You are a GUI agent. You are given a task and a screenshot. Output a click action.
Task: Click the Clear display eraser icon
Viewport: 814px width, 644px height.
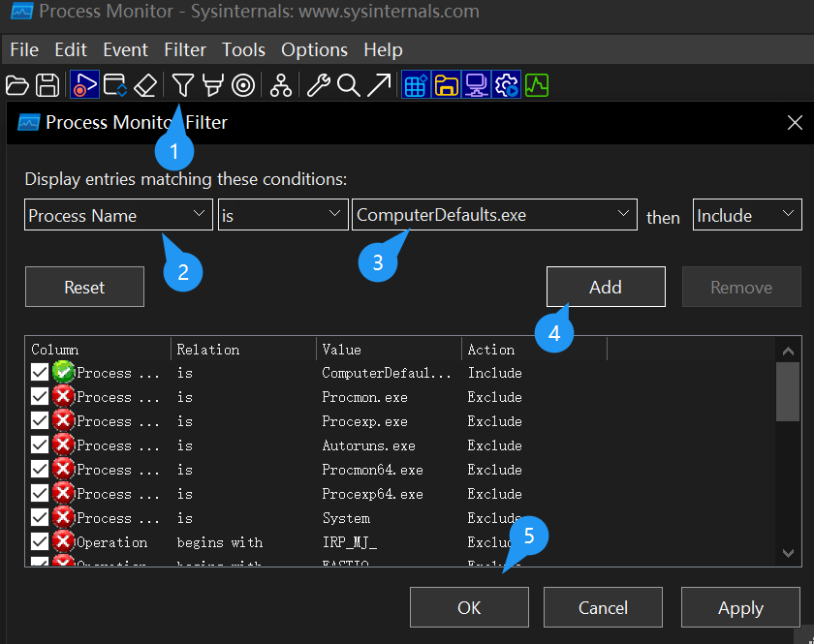coord(145,85)
